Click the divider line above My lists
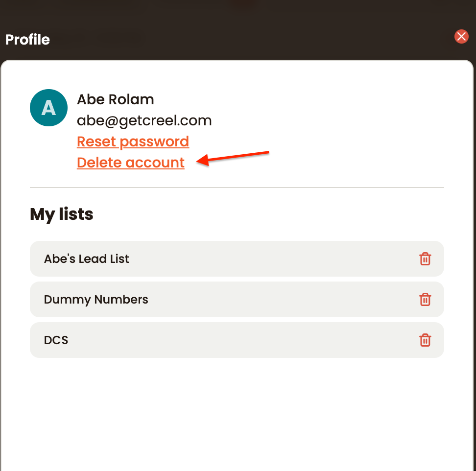Viewport: 476px width, 471px height. pos(237,188)
